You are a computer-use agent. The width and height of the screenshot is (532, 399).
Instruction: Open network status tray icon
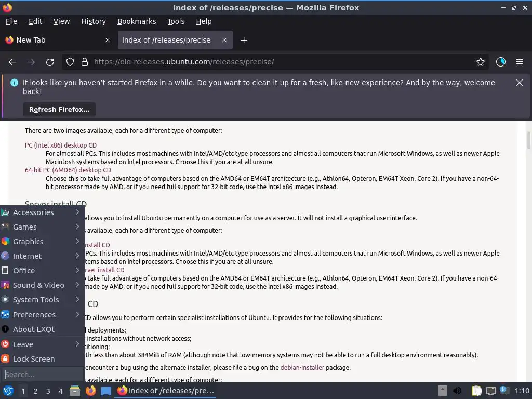point(490,391)
